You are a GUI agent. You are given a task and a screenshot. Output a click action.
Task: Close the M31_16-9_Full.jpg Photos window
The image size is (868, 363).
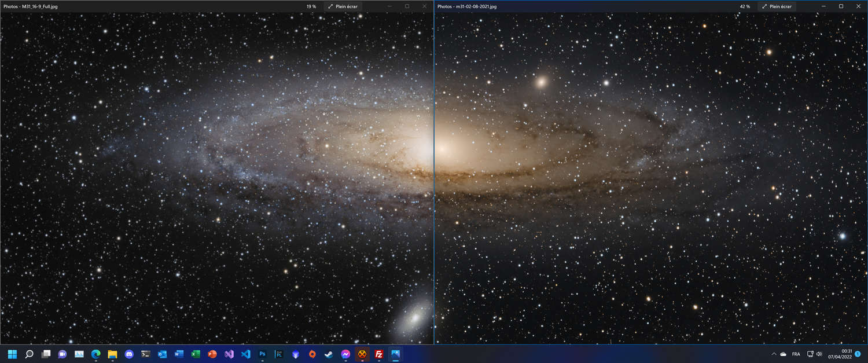[424, 6]
